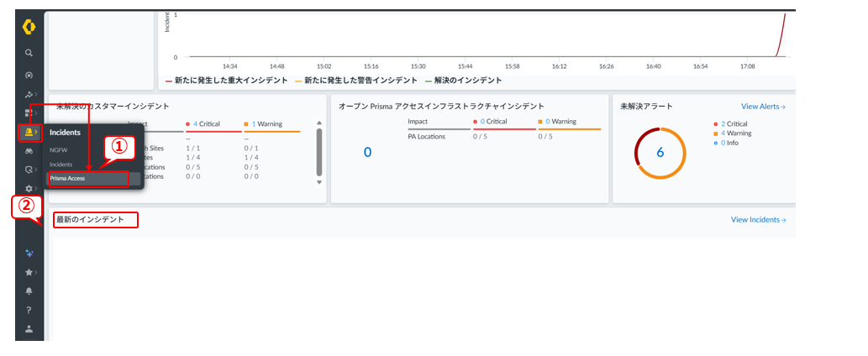The width and height of the screenshot is (868, 356).
Task: Open the settings gear in sidebar
Action: click(29, 189)
